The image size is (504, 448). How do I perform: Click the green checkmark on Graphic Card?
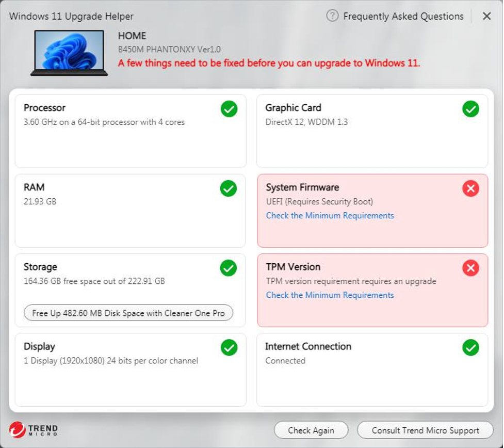470,109
